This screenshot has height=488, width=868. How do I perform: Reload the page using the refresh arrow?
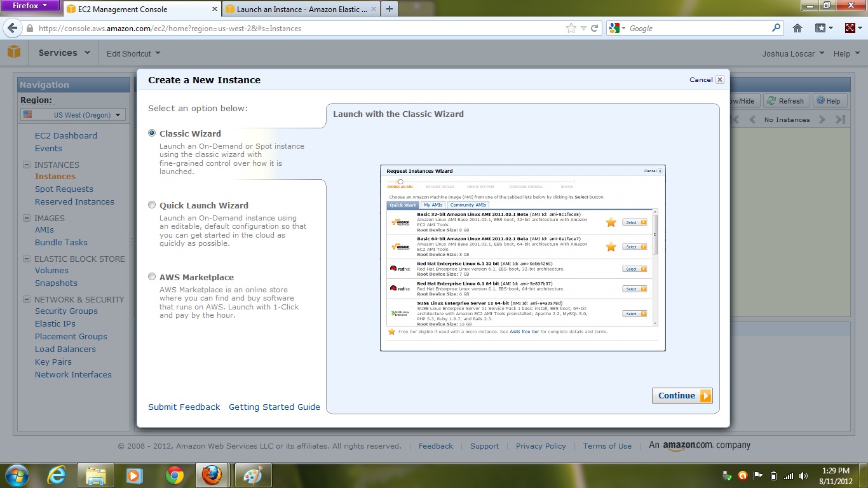pos(595,28)
